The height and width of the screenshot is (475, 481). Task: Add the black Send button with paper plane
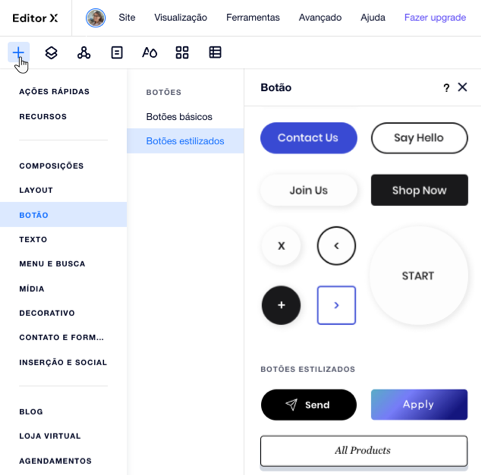point(309,405)
